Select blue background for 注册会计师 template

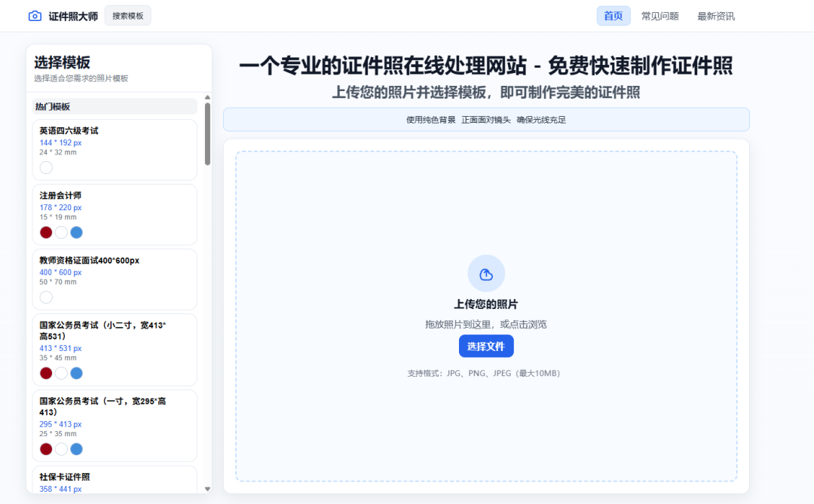click(76, 232)
